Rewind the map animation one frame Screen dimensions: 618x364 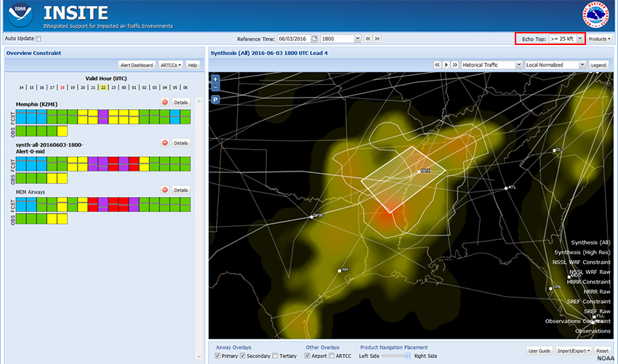click(438, 65)
